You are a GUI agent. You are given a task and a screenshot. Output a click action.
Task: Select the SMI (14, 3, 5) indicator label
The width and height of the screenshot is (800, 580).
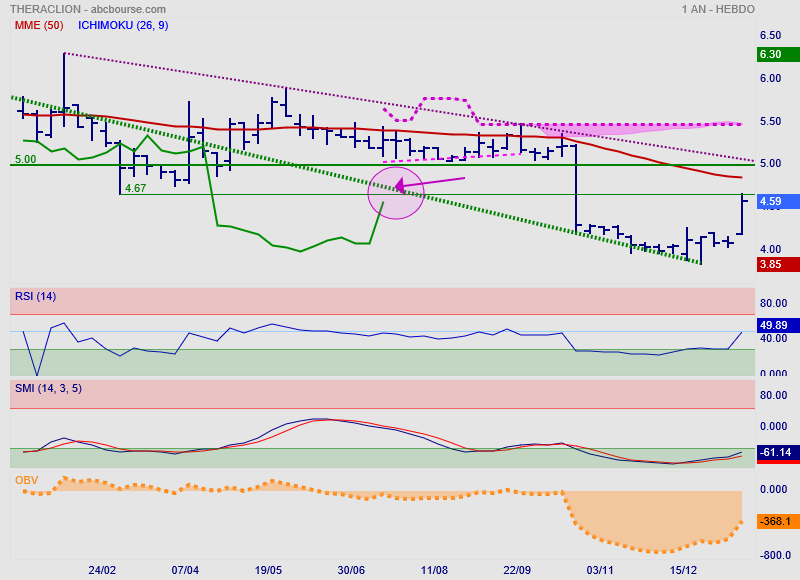48,388
